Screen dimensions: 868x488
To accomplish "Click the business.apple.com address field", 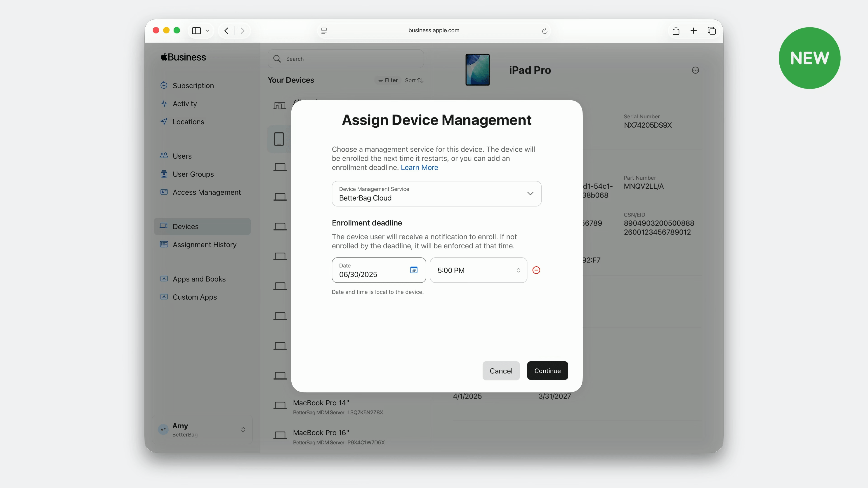I will (434, 31).
